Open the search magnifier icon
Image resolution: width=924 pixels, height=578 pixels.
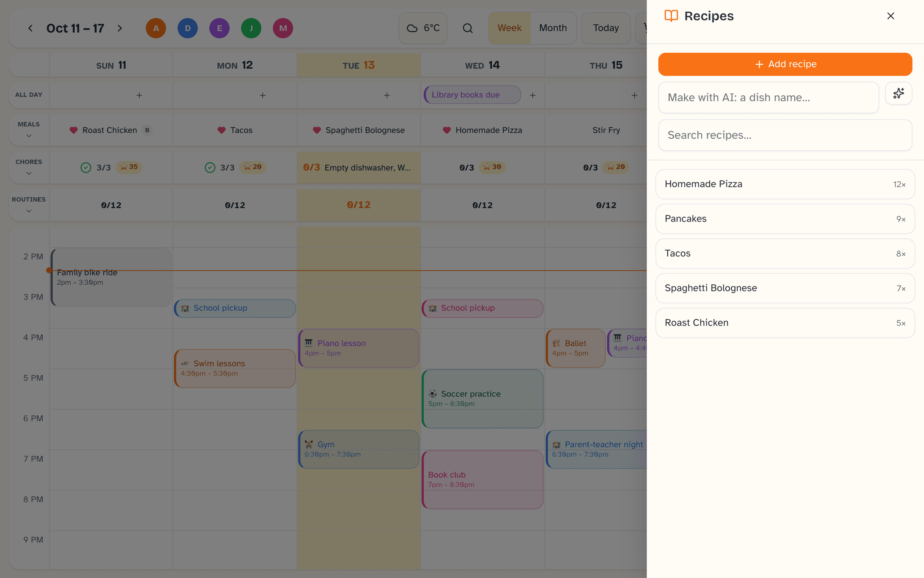point(467,28)
